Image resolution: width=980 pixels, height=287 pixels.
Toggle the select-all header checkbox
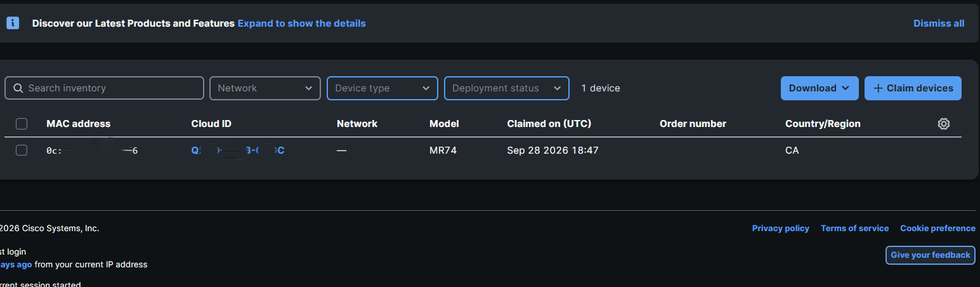click(x=22, y=124)
